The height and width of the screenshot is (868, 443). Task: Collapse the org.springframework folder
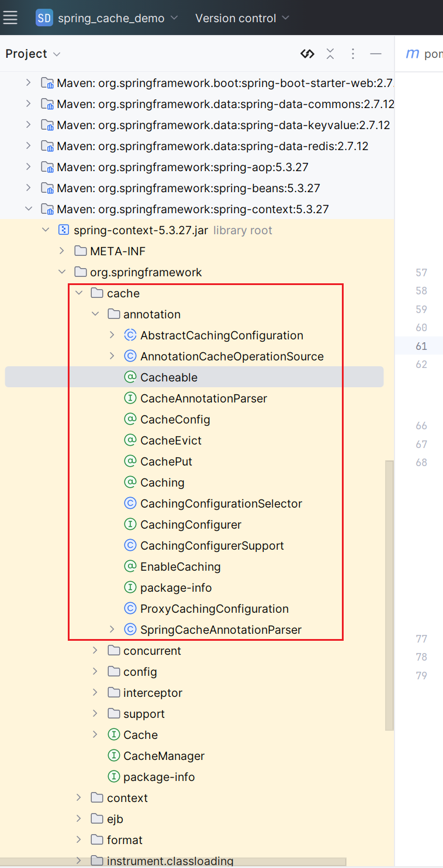pos(62,272)
